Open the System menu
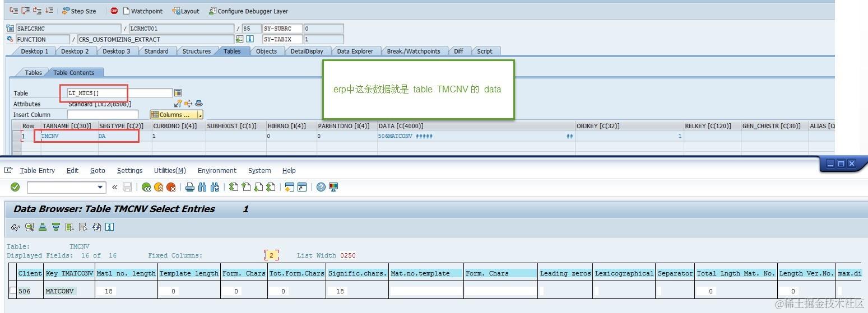The image size is (868, 313). coord(259,170)
